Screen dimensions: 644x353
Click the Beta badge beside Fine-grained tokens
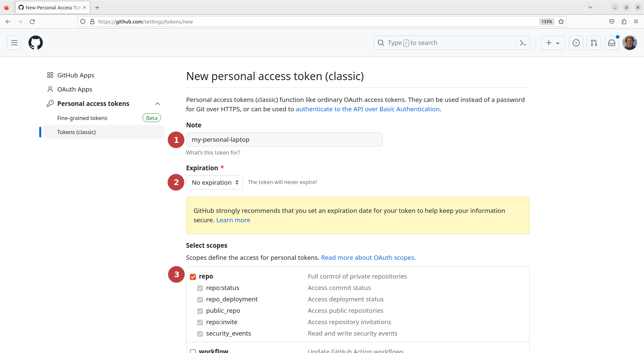[152, 118]
